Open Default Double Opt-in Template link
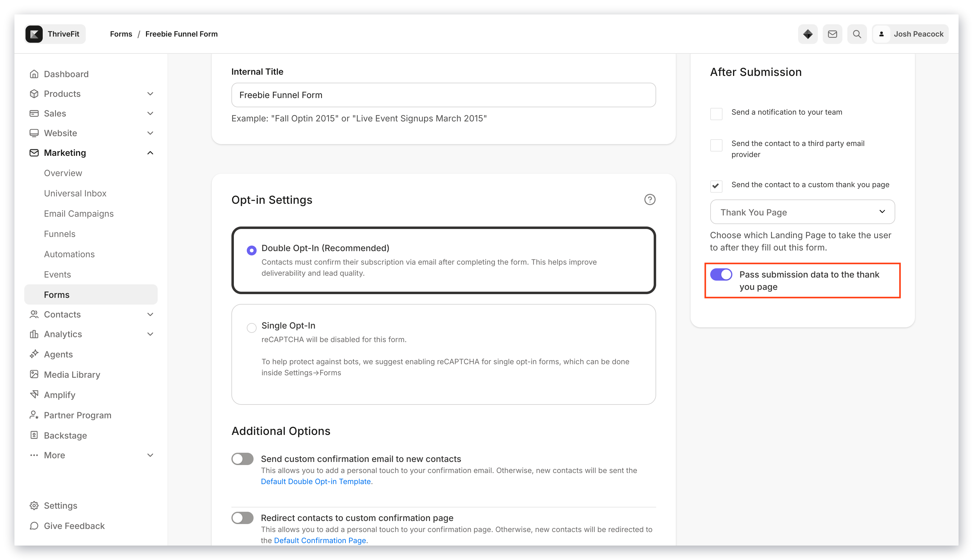 [x=316, y=481]
